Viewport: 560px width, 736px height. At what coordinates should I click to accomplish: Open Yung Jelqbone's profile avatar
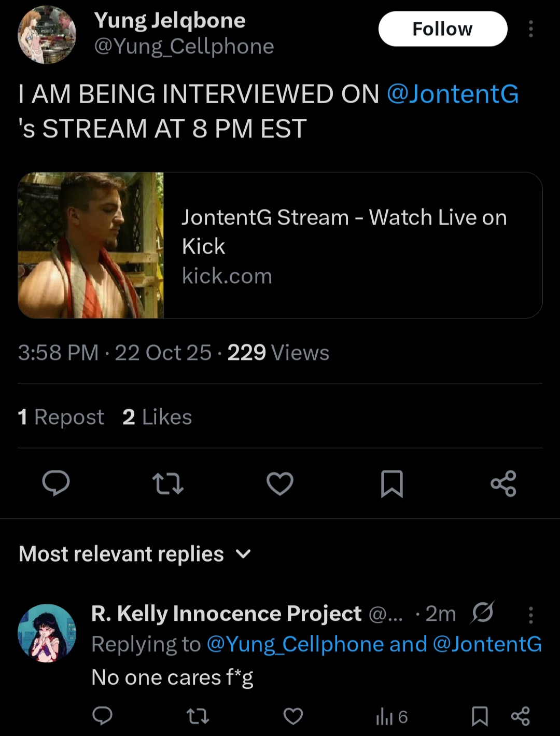pos(47,35)
